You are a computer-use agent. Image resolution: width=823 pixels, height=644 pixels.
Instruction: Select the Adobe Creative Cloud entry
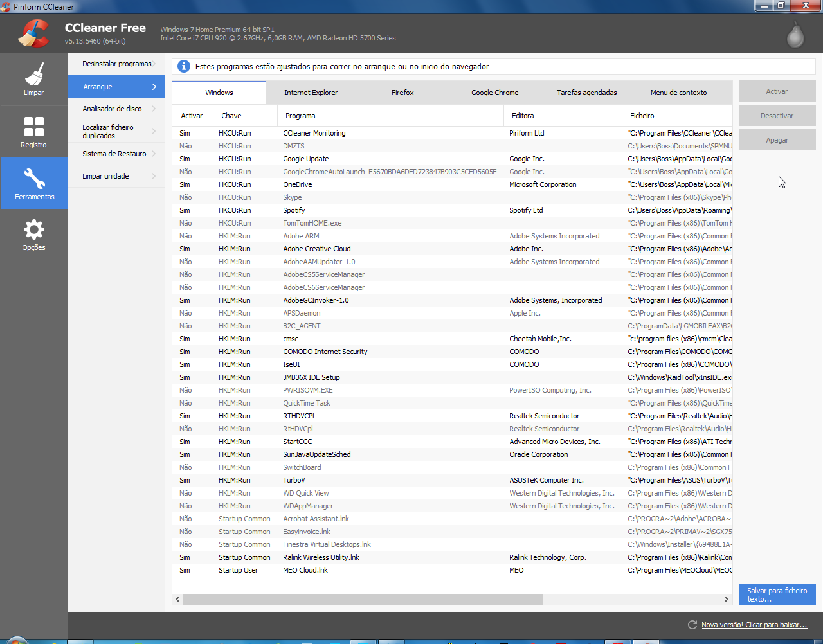(452, 249)
